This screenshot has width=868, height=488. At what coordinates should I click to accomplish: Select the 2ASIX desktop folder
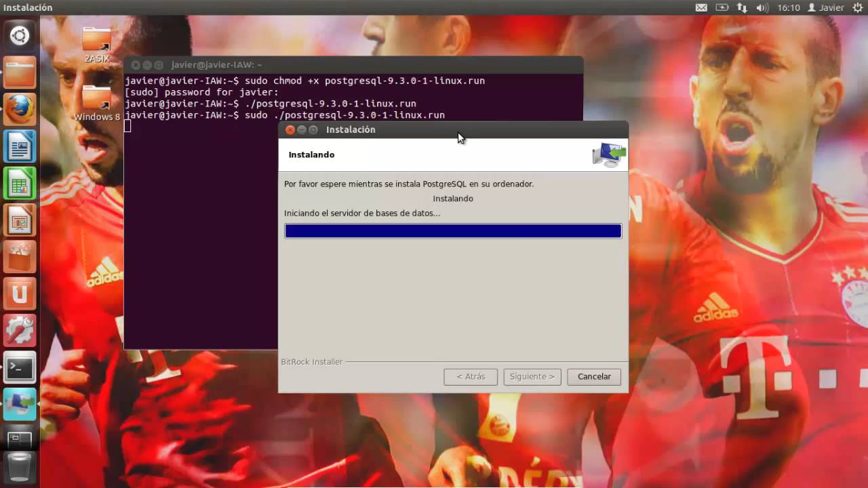tap(96, 45)
